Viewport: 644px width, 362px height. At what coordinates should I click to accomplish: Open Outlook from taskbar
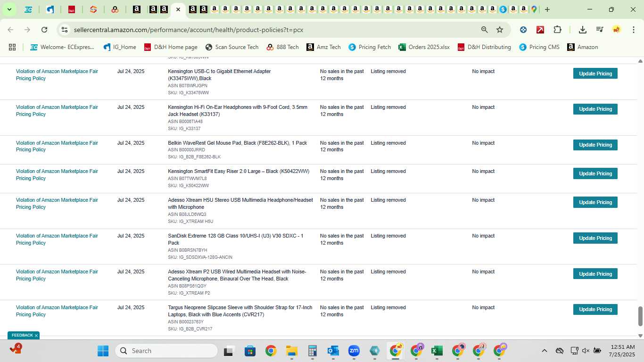(x=333, y=351)
